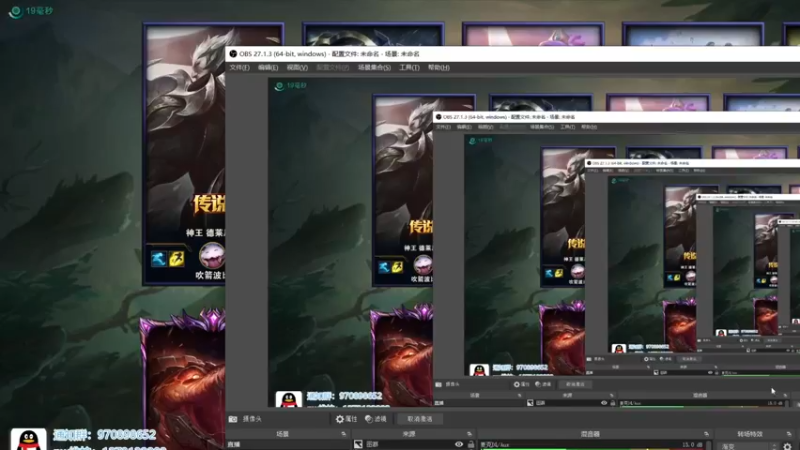Click the 麦克风/Aux label in the main mixer
800x450 pixels.
coord(495,445)
